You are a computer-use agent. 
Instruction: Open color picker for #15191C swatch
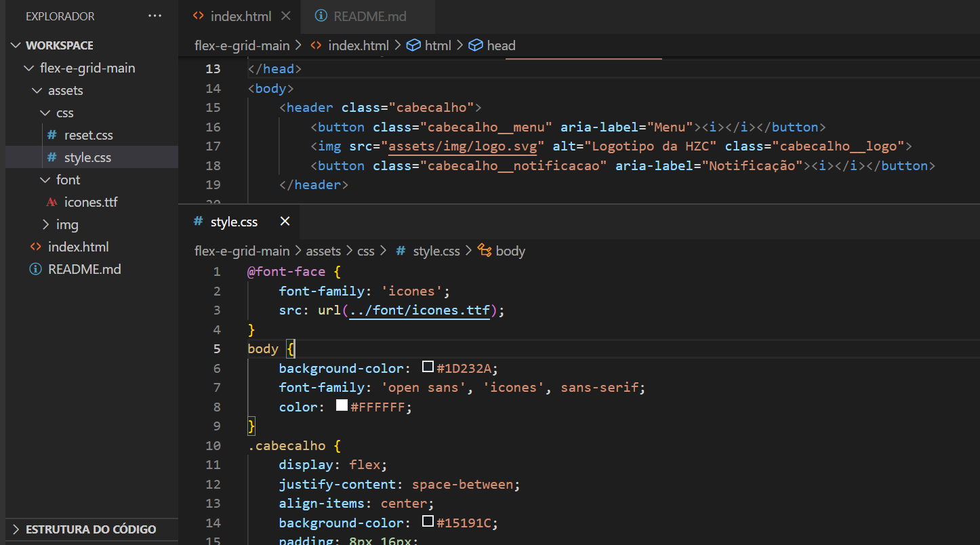point(428,522)
